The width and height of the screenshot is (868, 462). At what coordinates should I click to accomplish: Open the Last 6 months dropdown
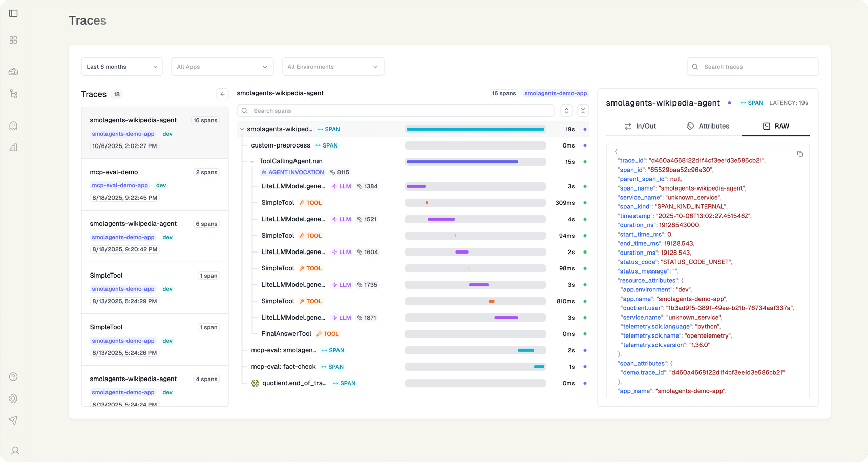(122, 66)
